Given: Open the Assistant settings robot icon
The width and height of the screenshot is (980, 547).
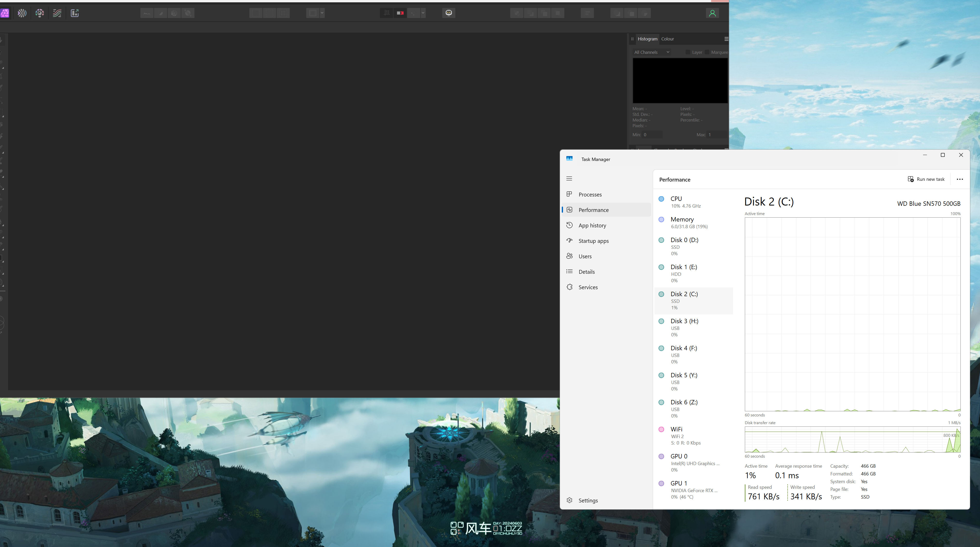Looking at the screenshot, I should 449,13.
